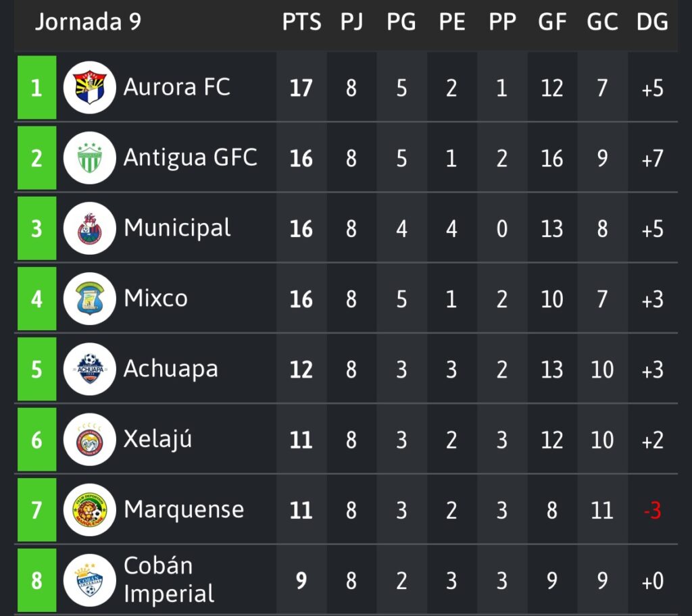Click Municipal's 16 points value

pos(301,229)
